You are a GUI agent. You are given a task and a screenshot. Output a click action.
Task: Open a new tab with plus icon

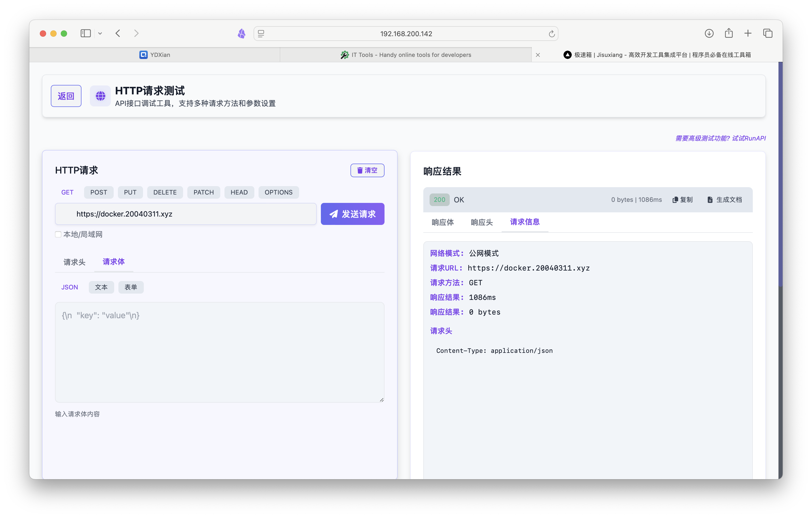(x=748, y=33)
